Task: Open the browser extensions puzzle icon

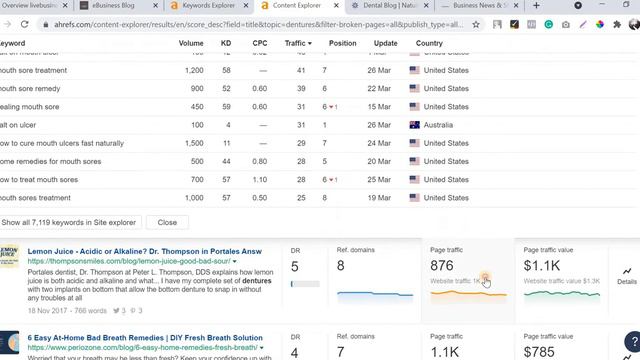Action: [x=617, y=24]
